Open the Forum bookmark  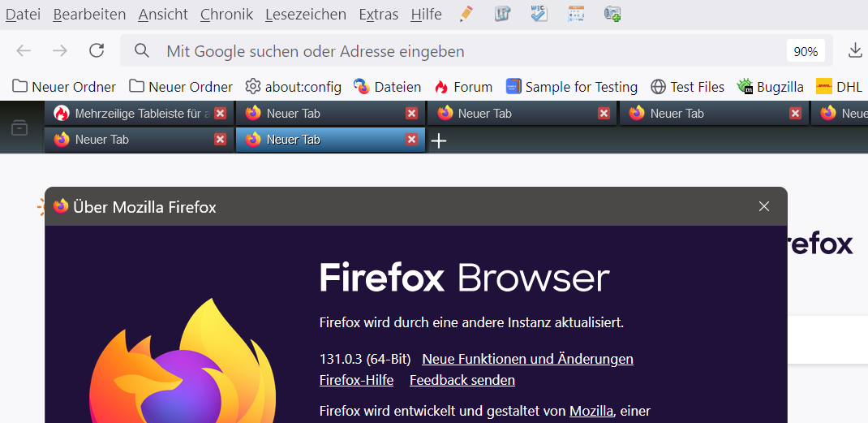click(463, 87)
